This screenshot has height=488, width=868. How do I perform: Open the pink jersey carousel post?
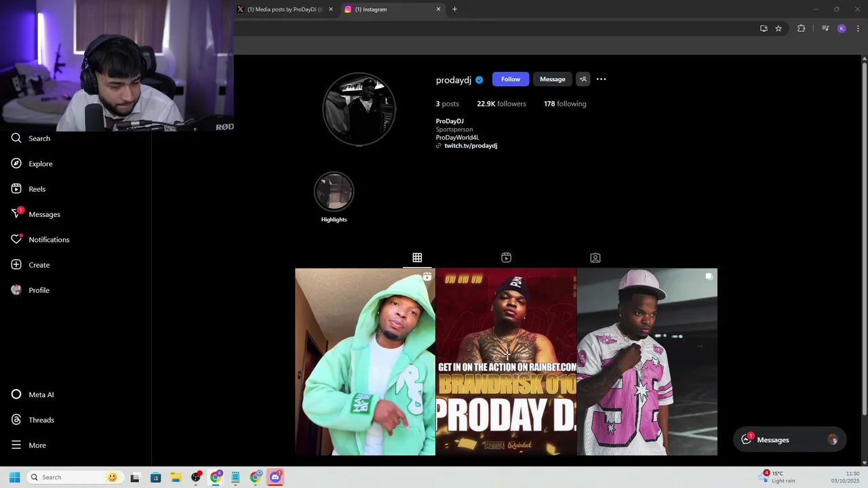[647, 362]
